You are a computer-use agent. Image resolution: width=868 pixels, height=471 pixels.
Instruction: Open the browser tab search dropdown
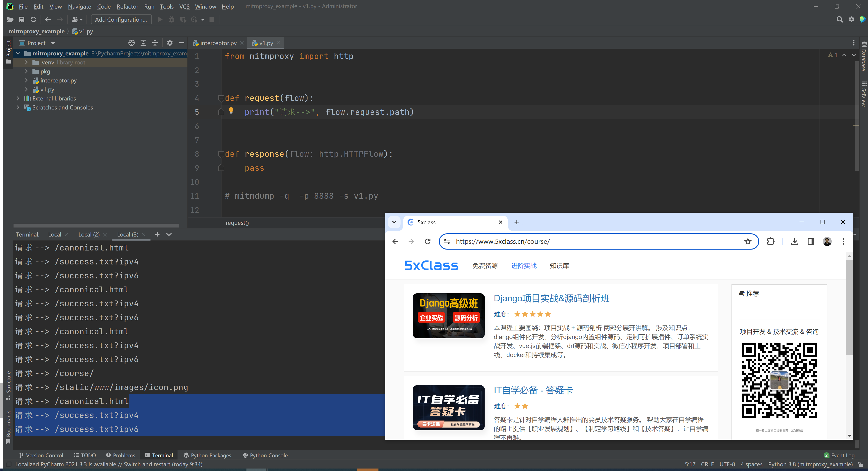(394, 222)
